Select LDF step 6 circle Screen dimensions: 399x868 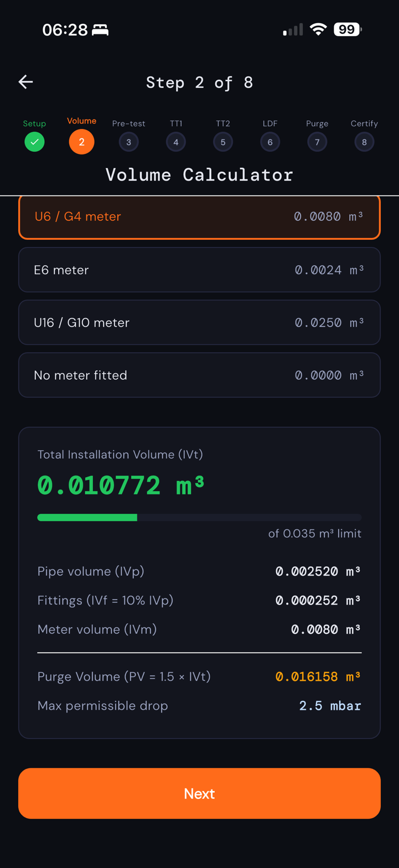(270, 142)
